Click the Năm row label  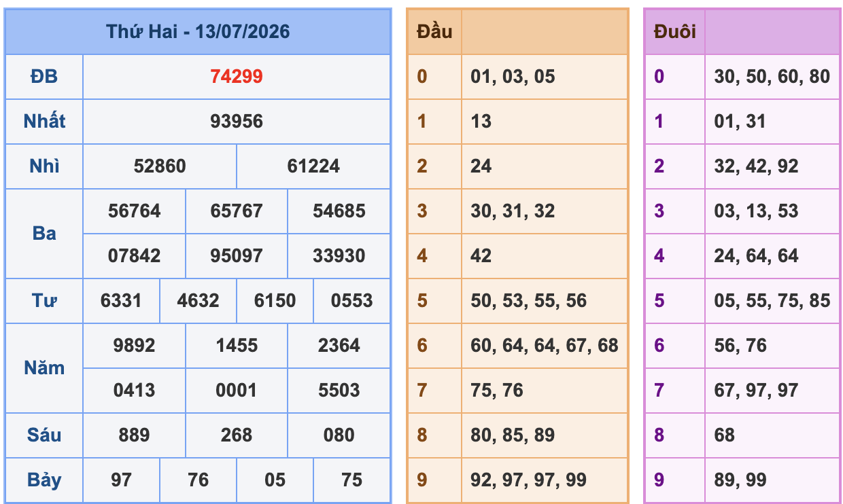(44, 368)
